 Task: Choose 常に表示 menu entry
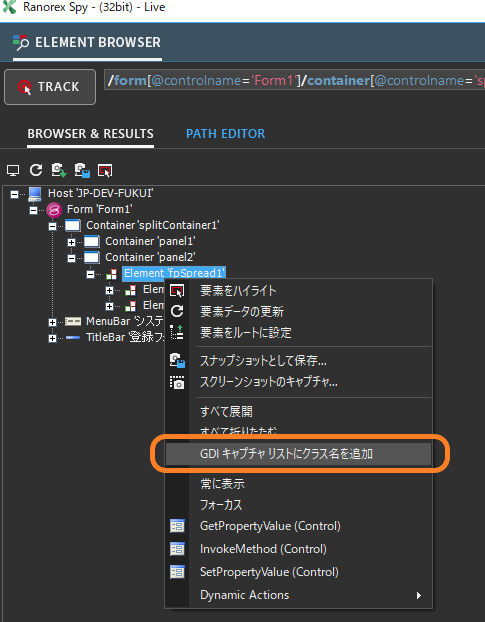click(299, 484)
